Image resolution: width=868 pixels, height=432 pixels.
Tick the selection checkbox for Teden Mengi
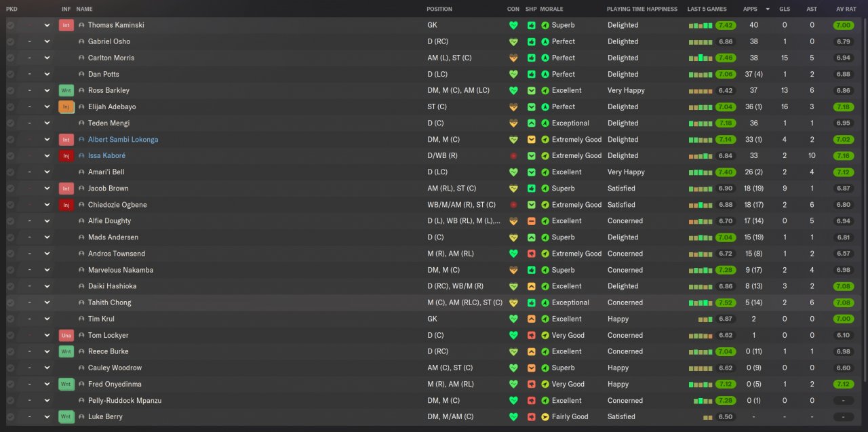[10, 123]
